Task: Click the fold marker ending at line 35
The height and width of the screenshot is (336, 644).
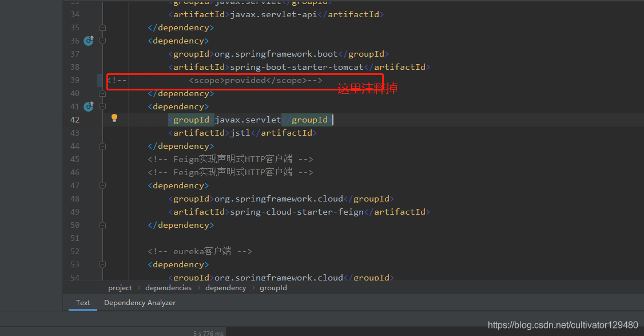Action: click(x=103, y=27)
